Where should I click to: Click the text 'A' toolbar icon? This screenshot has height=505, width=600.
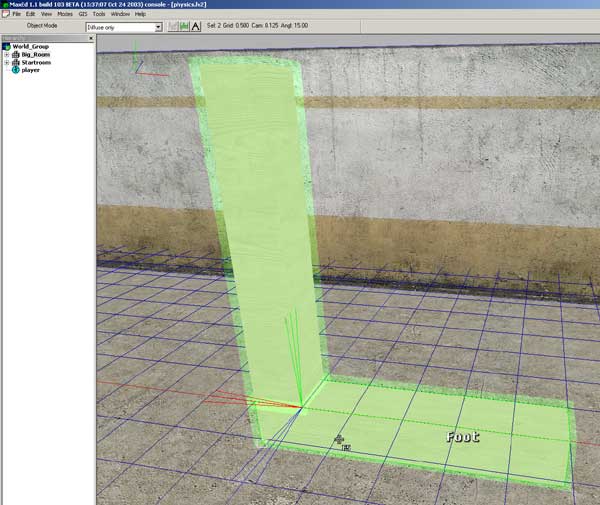tap(196, 27)
